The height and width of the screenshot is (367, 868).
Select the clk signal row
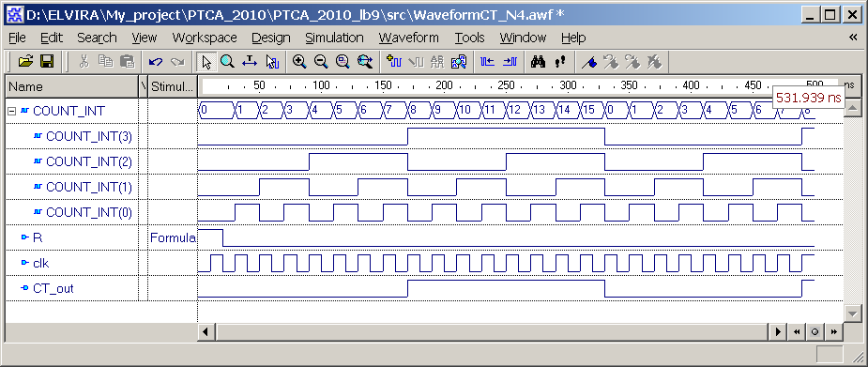[40, 263]
